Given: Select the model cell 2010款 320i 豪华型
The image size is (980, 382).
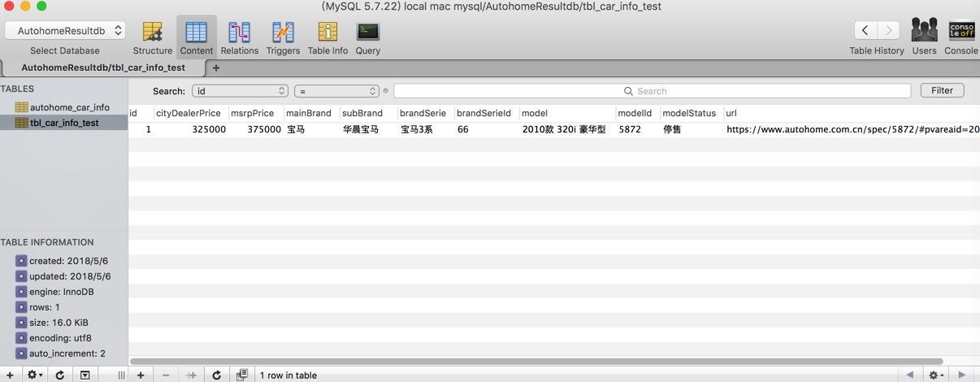Looking at the screenshot, I should (x=566, y=129).
